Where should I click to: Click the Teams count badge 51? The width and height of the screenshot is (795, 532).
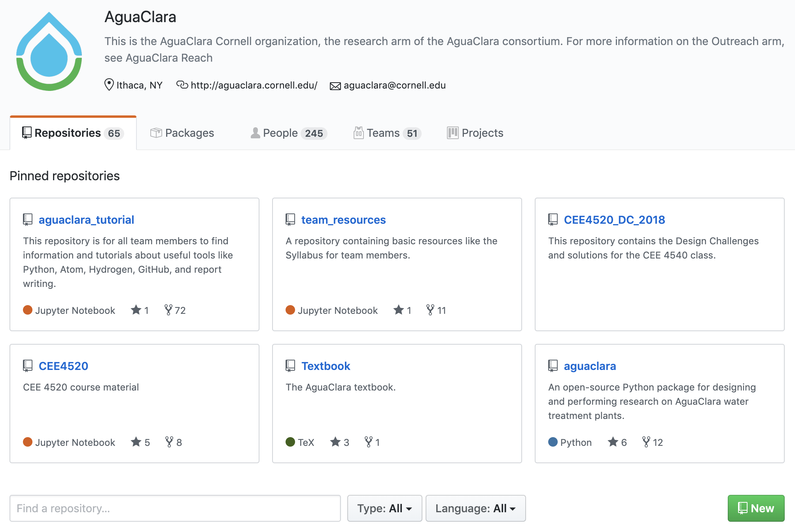coord(412,134)
